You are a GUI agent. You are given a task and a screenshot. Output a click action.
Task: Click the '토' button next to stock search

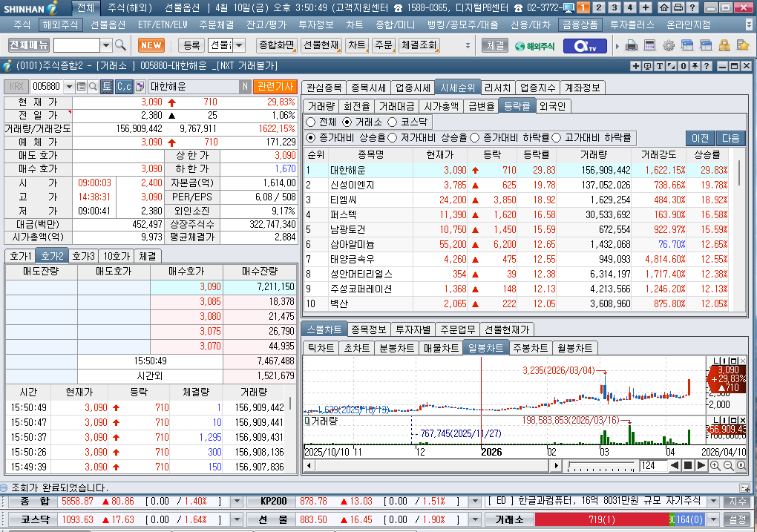click(107, 86)
